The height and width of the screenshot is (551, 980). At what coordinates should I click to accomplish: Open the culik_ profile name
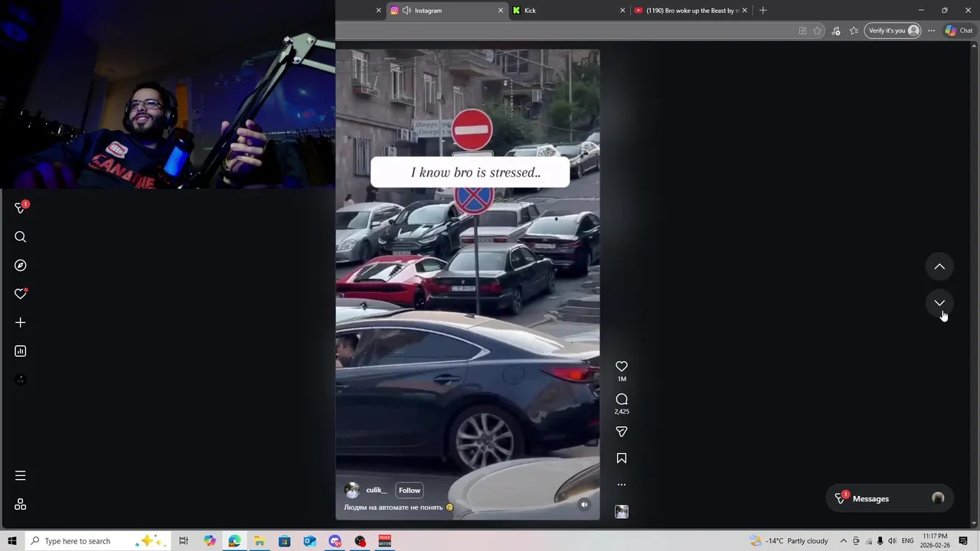click(377, 490)
